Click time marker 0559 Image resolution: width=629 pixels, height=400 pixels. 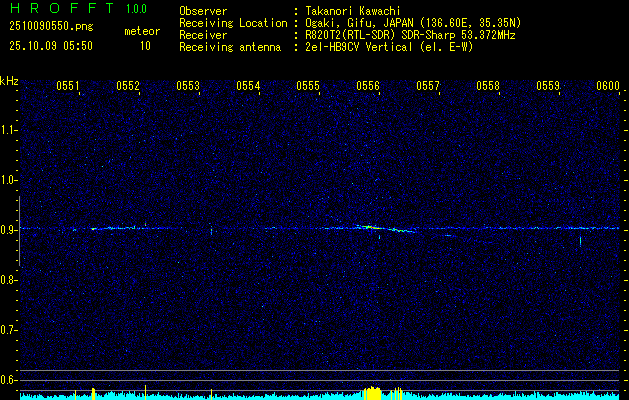pyautogui.click(x=548, y=86)
